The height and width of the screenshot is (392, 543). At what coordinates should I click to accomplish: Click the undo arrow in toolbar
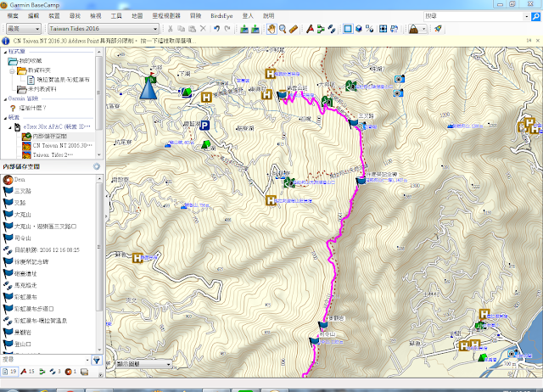217,29
